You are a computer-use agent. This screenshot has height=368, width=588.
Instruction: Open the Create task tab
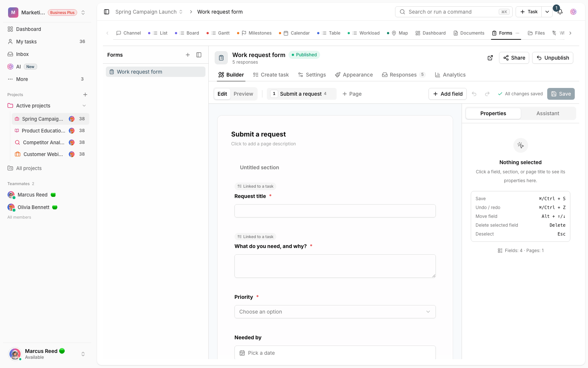click(x=271, y=75)
